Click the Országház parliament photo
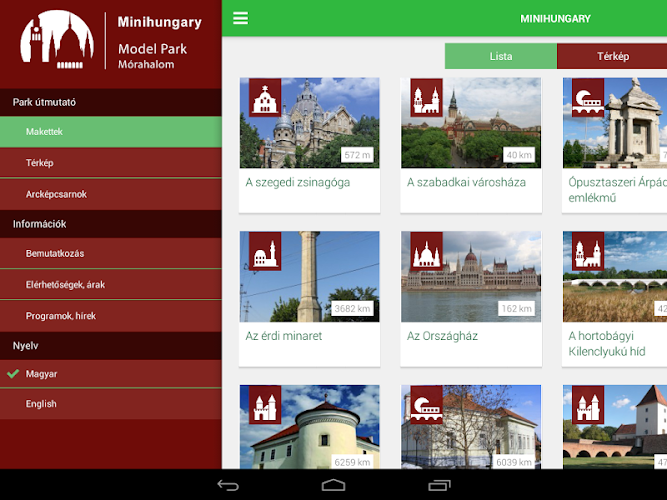Screen dimensions: 667x500 (471, 276)
